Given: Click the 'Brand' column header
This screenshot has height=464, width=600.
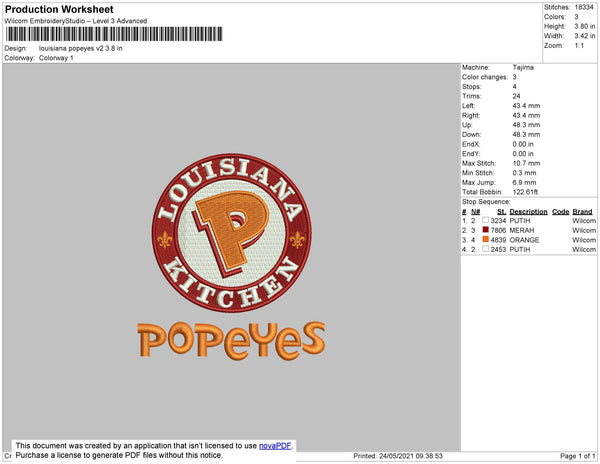Looking at the screenshot, I should (x=582, y=212).
